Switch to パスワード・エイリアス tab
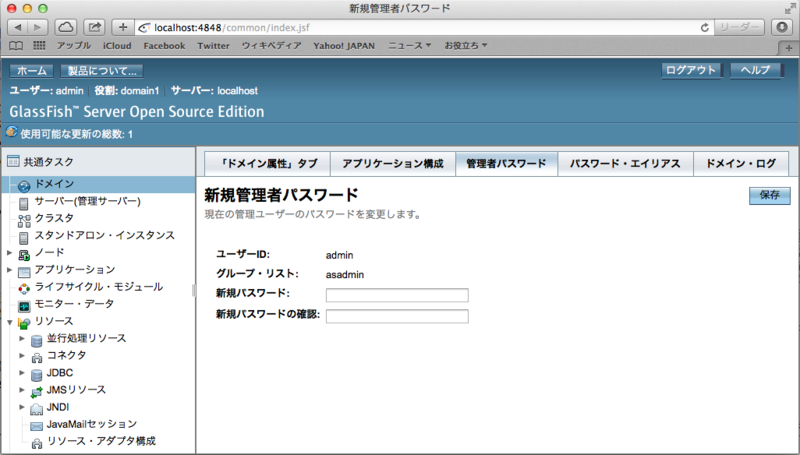The image size is (800, 455). click(625, 164)
